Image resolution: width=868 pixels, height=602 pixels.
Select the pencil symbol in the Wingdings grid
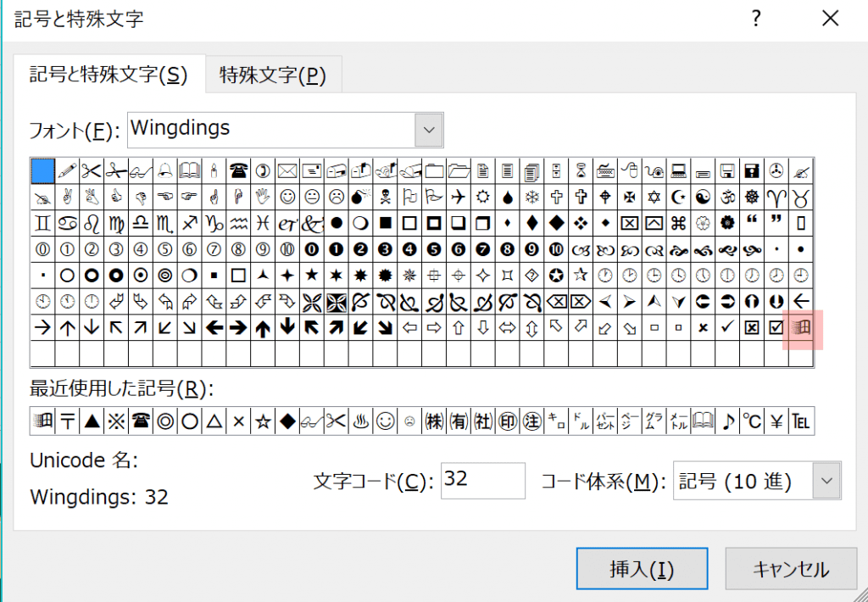point(68,170)
